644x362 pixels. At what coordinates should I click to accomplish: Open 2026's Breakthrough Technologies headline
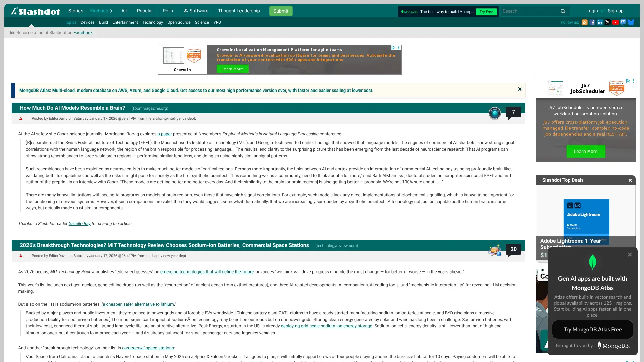pos(164,245)
